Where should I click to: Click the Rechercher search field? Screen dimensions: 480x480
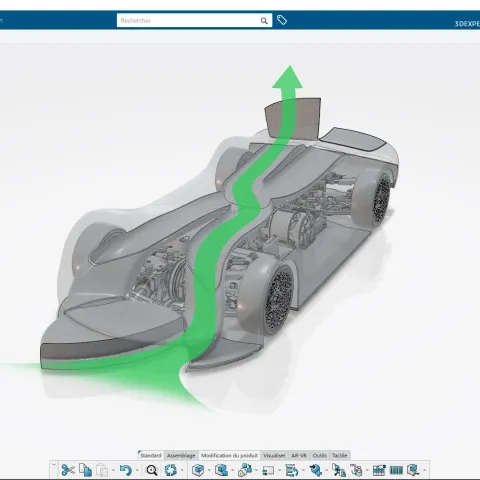(189, 21)
